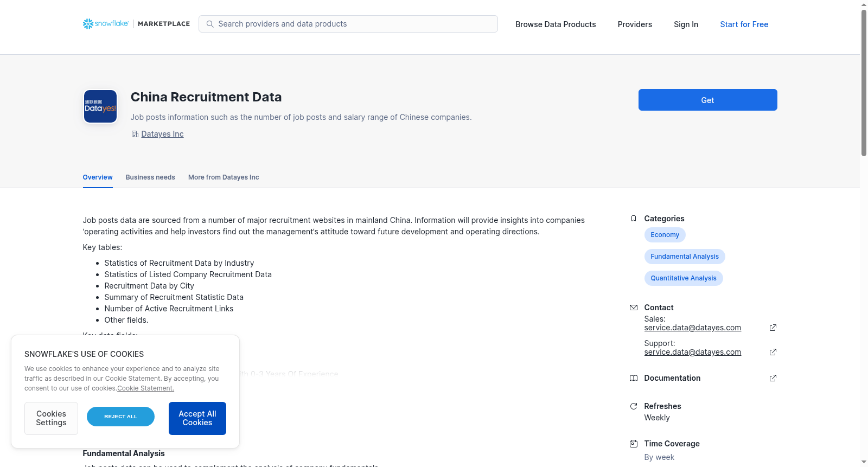868x467 pixels.
Task: Open external link icon for Support email
Action: coord(773,352)
